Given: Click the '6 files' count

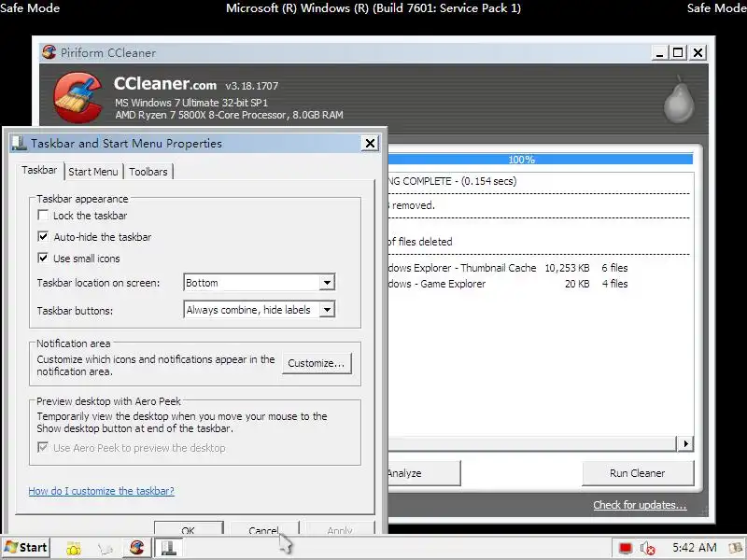Looking at the screenshot, I should point(614,268).
